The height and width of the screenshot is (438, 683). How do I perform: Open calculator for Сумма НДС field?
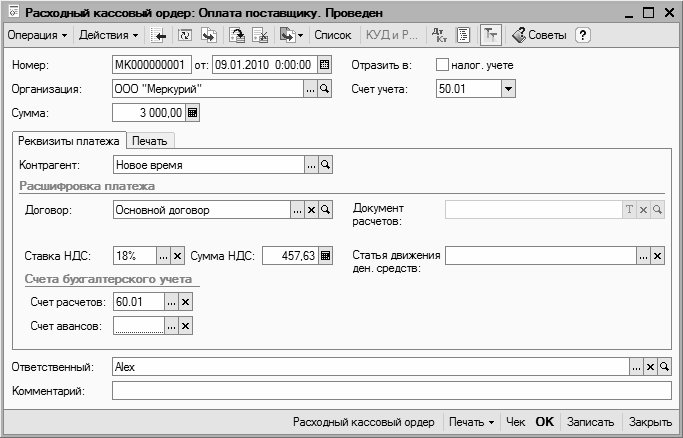click(325, 256)
